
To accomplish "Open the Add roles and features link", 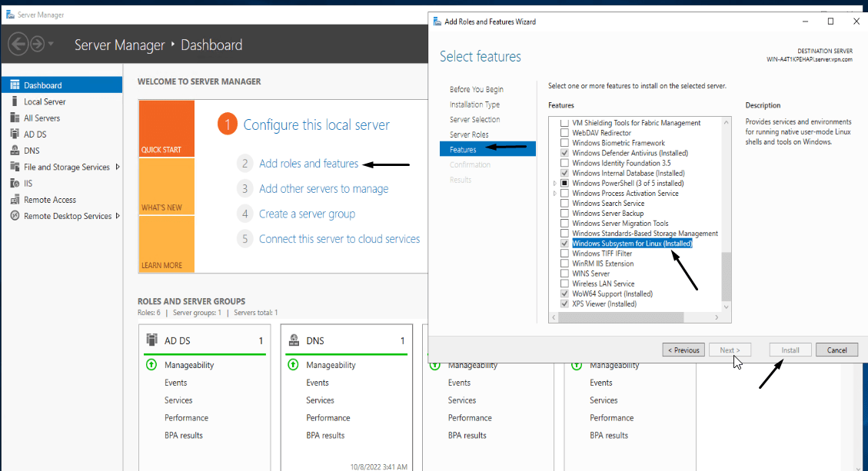I will [x=308, y=164].
